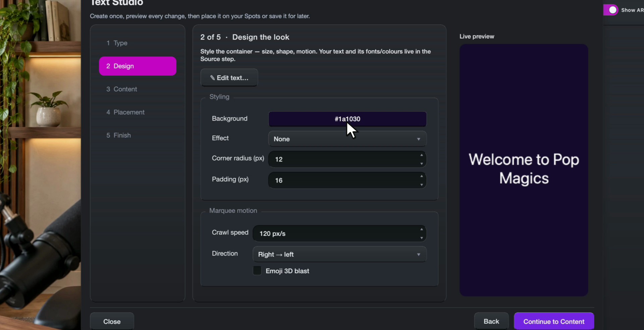Increase Padding with the up arrow
Viewport: 644px width, 330px height.
pos(422,176)
